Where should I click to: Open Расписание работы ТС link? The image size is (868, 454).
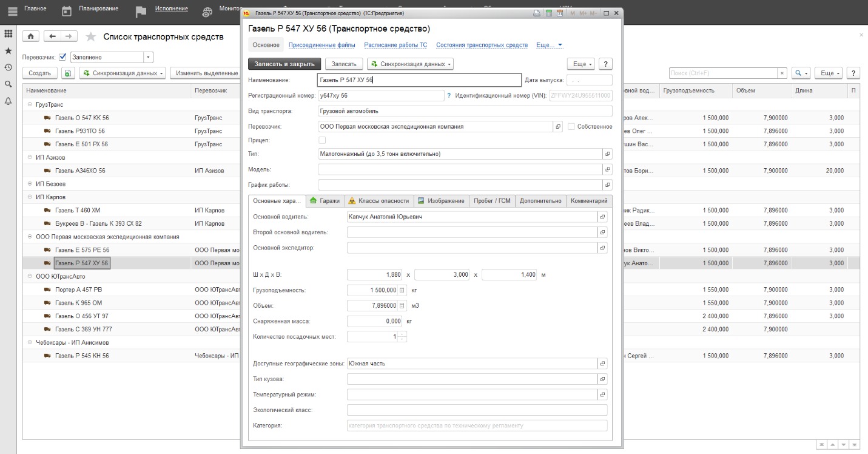395,45
